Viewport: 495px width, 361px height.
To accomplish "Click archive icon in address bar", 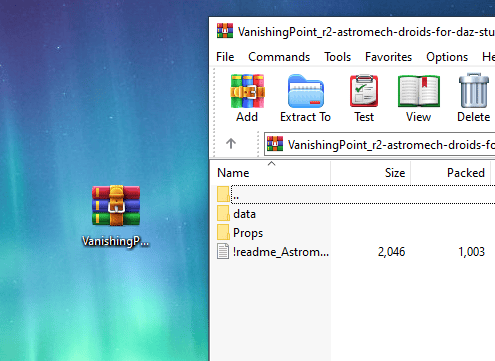I will [x=275, y=144].
